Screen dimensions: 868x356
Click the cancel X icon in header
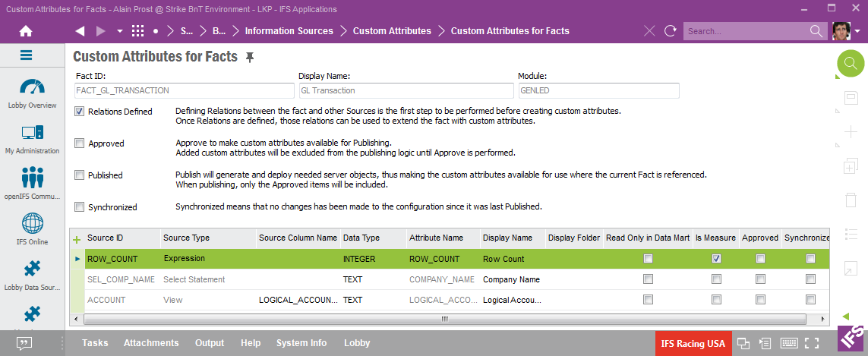coord(649,31)
